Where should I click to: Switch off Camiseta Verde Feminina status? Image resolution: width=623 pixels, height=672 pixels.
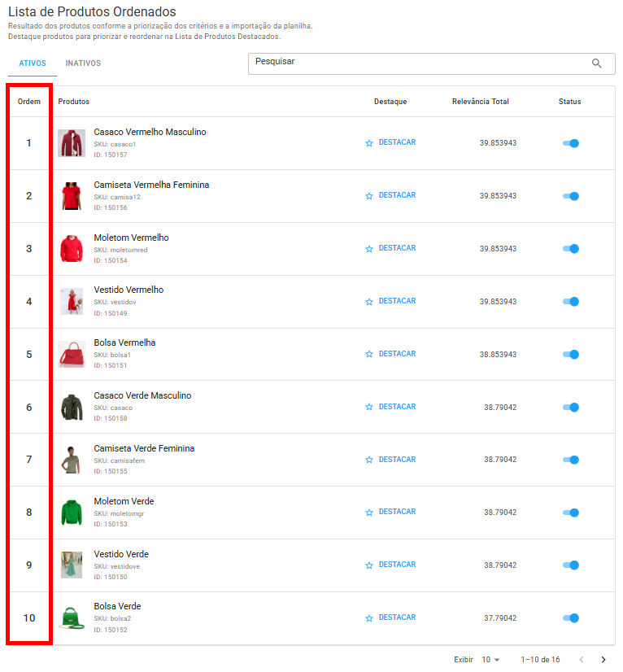tap(571, 460)
